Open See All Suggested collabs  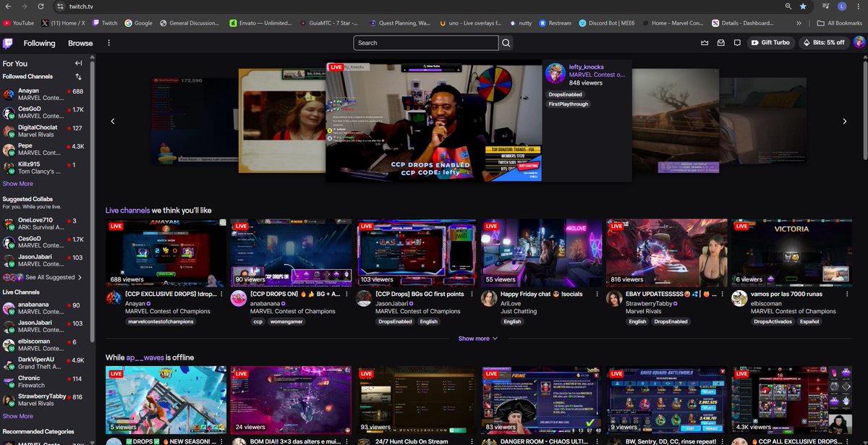45,277
